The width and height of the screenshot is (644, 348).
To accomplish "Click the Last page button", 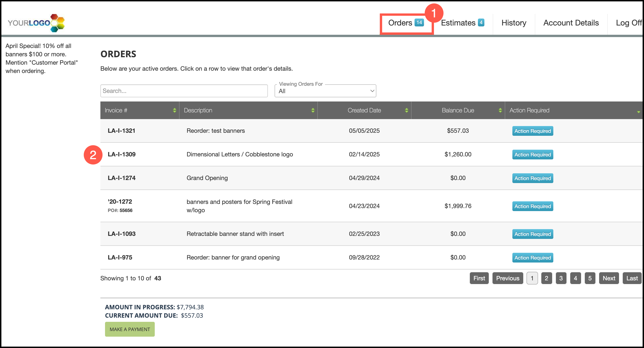I will [632, 278].
